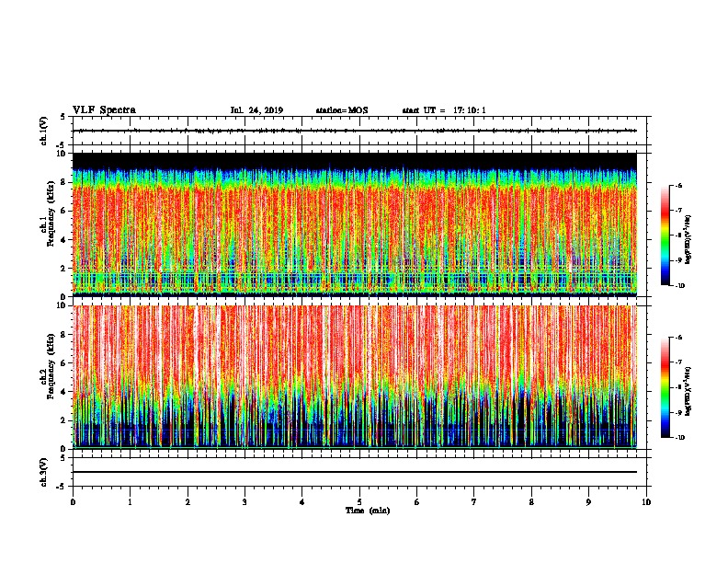Click time axis tick label "7"

pos(474,502)
